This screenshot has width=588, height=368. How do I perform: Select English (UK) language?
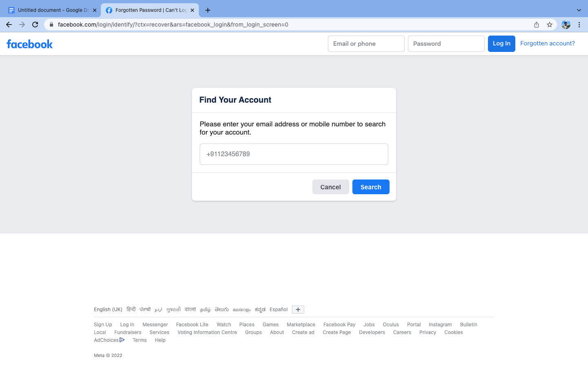coord(108,310)
